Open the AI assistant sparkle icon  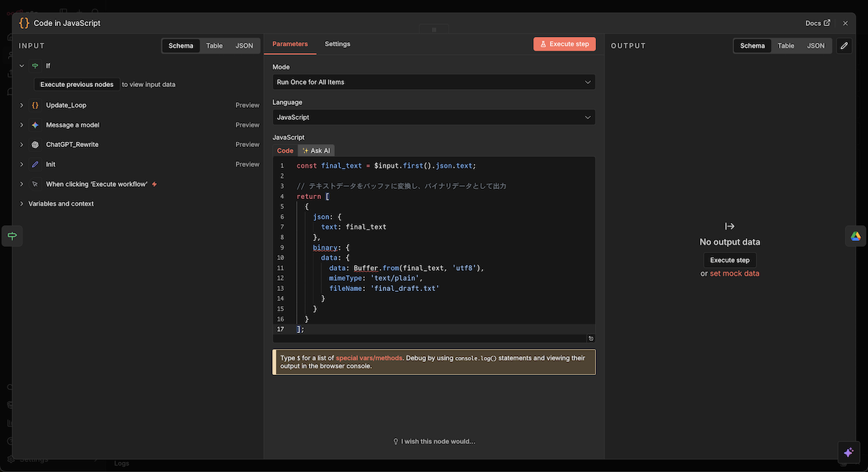(848, 452)
